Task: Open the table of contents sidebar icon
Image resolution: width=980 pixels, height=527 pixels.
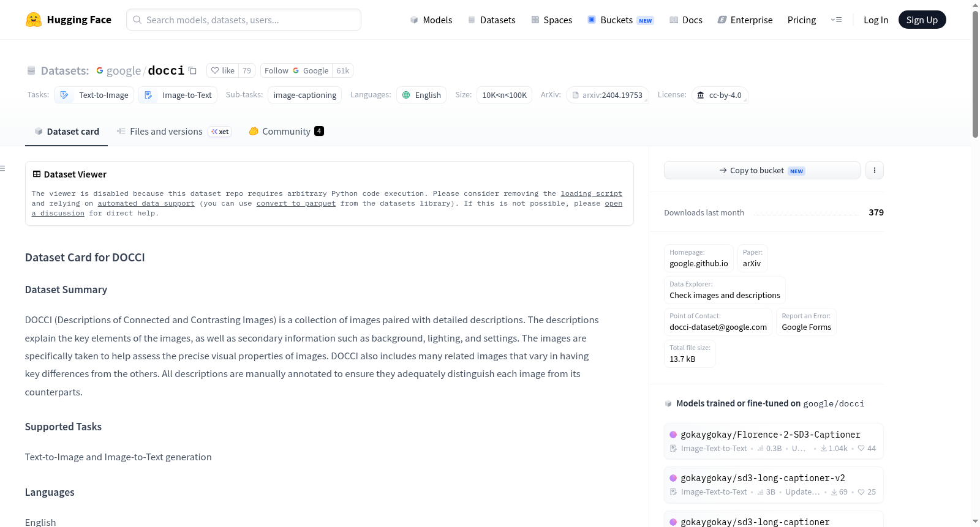Action: point(2,168)
